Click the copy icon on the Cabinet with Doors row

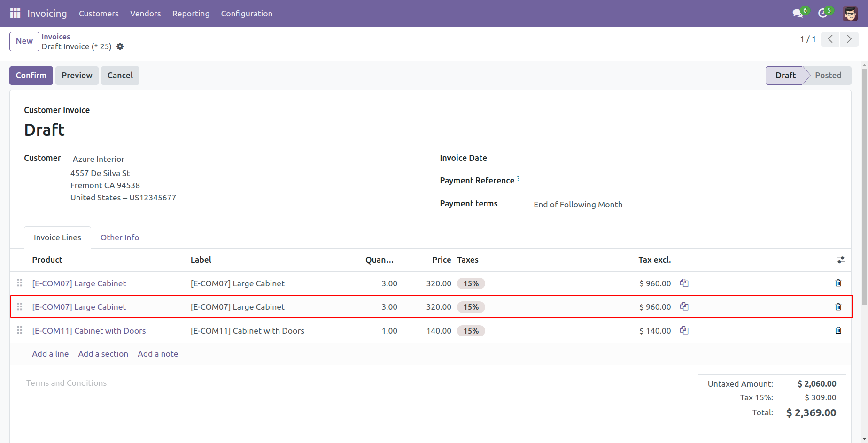[x=684, y=330]
